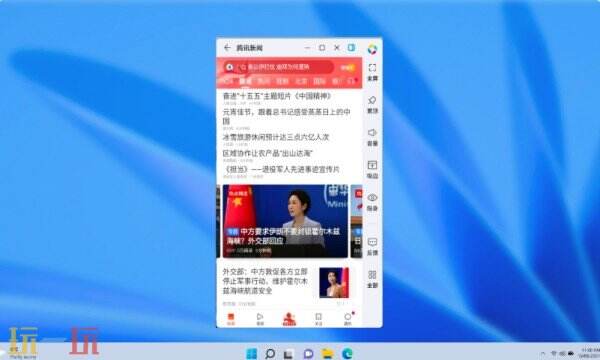Minimize the 腾讯新闻 window
The image size is (600, 360).
308,47
